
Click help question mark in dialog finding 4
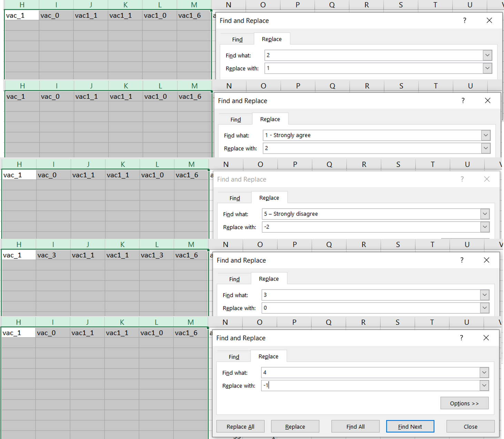[x=461, y=338]
